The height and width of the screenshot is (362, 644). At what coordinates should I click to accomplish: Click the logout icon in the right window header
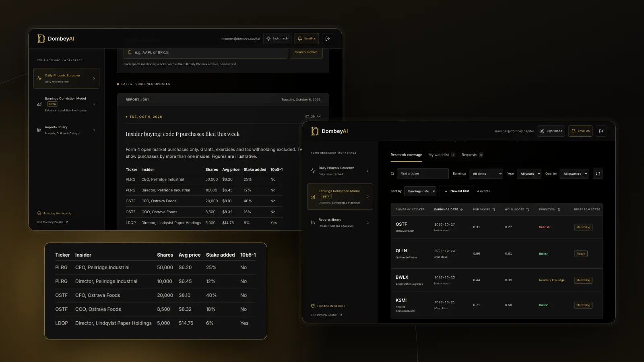tap(601, 131)
